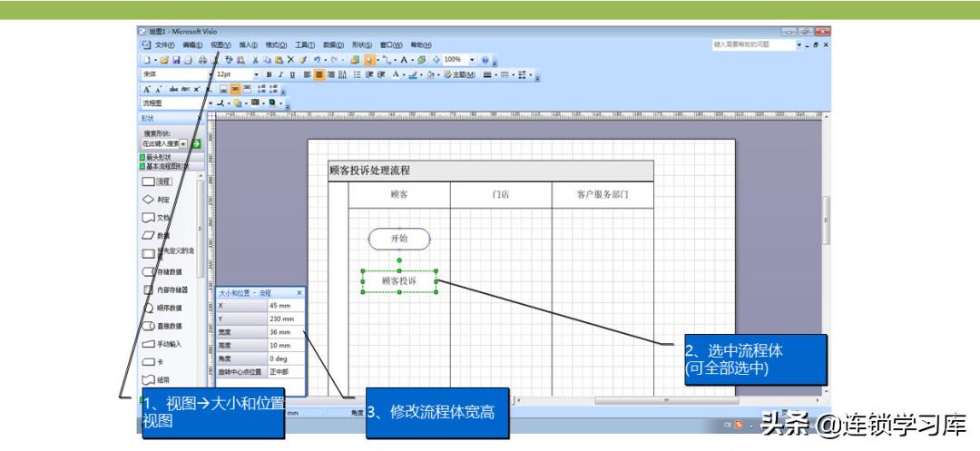Screen dimensions: 980x451
Task: Click the strikethrough abc icon
Action: tap(173, 89)
